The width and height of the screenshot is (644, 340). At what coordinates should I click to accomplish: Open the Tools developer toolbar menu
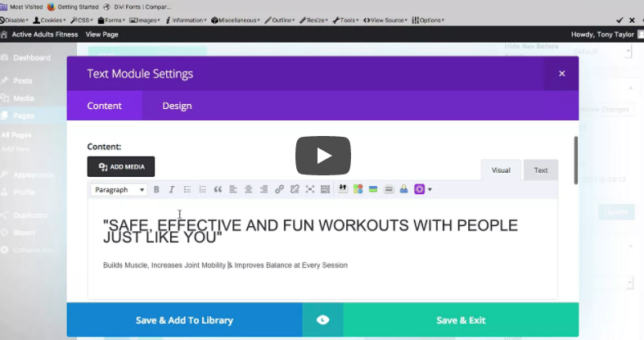tap(345, 20)
